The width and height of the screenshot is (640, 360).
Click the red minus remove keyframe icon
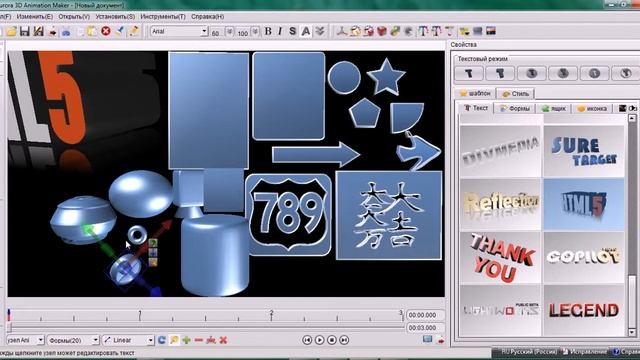point(199,340)
